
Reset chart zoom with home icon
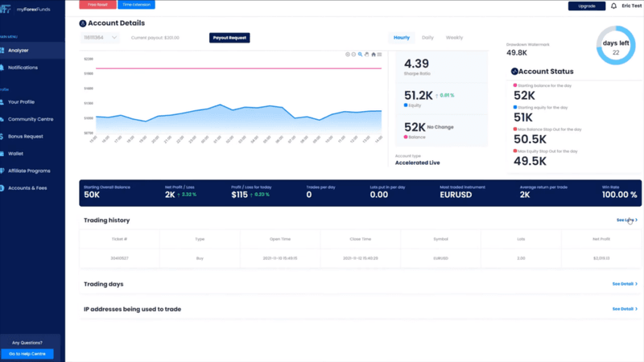(x=374, y=54)
